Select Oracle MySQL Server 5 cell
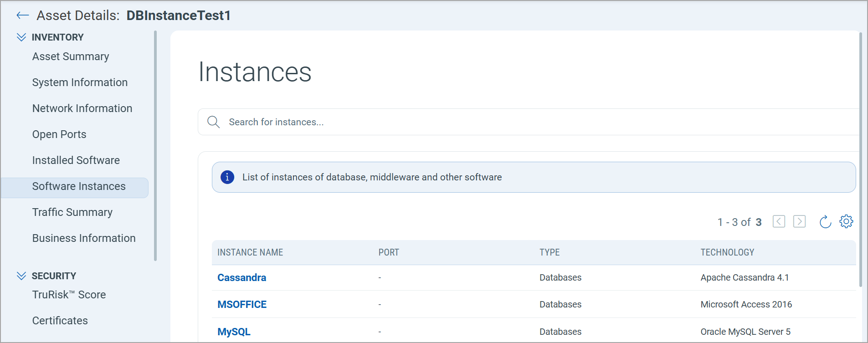The height and width of the screenshot is (343, 868). click(745, 332)
